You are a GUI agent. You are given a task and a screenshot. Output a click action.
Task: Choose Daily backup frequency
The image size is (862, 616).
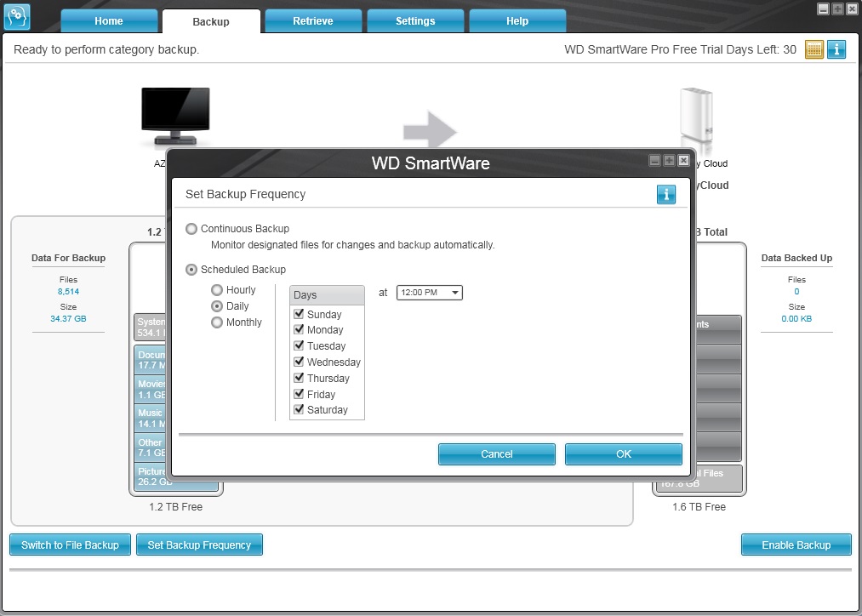point(217,306)
